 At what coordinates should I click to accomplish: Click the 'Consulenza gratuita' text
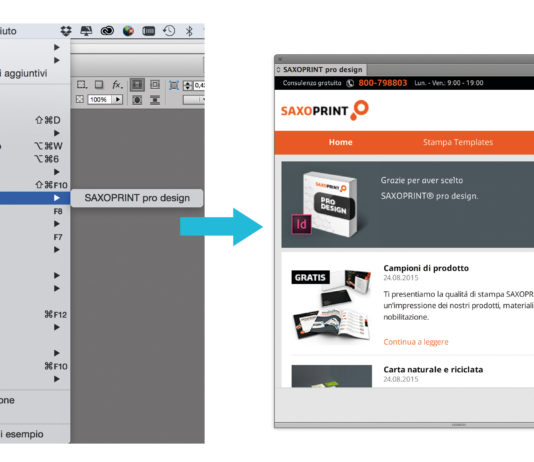[312, 83]
